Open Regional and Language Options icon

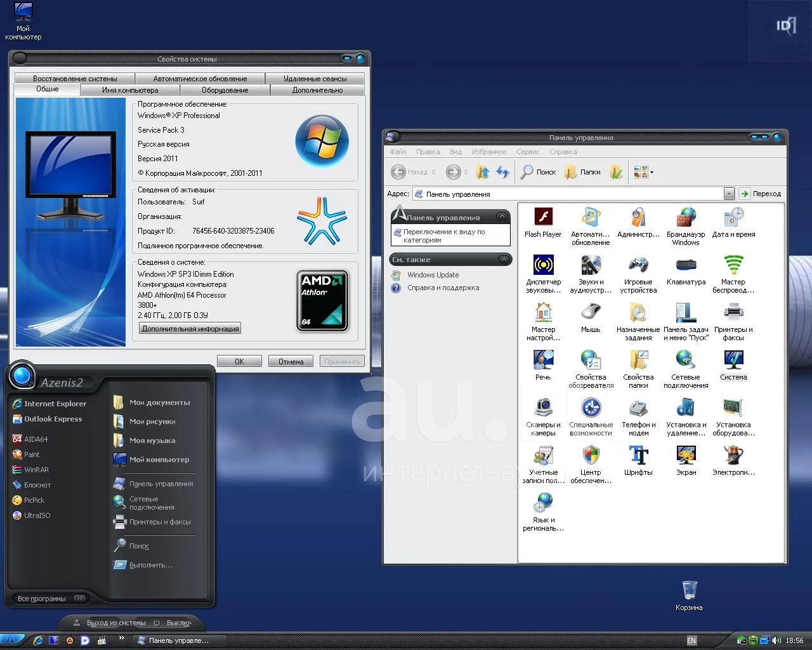543,512
